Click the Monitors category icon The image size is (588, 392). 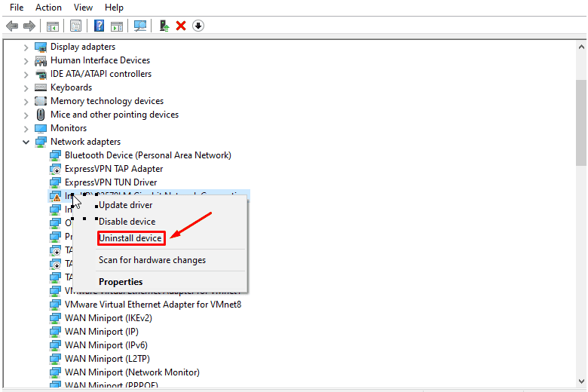tap(41, 128)
